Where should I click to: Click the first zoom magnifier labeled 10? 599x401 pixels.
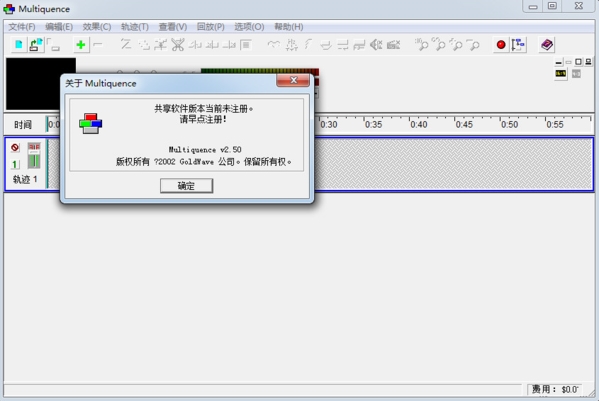422,45
